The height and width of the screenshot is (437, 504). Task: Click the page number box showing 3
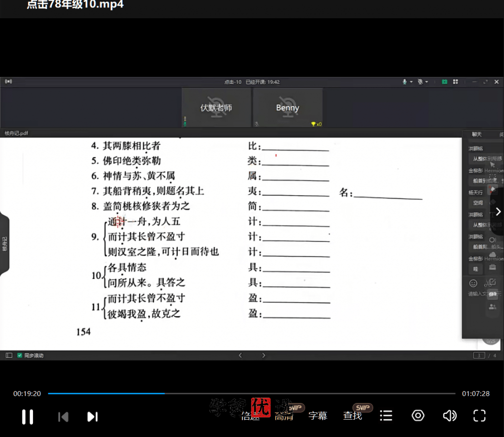click(479, 356)
